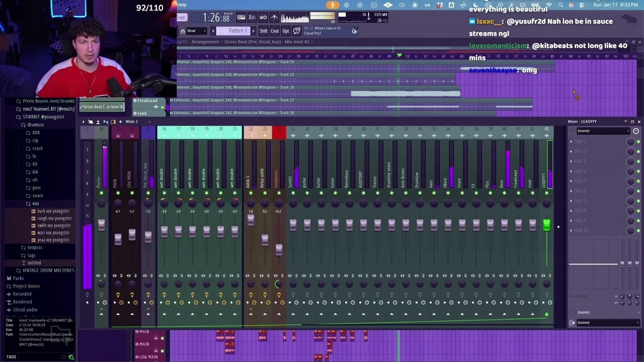644x362 pixels.
Task: Click the Cmd modifier button
Action: 275,31
